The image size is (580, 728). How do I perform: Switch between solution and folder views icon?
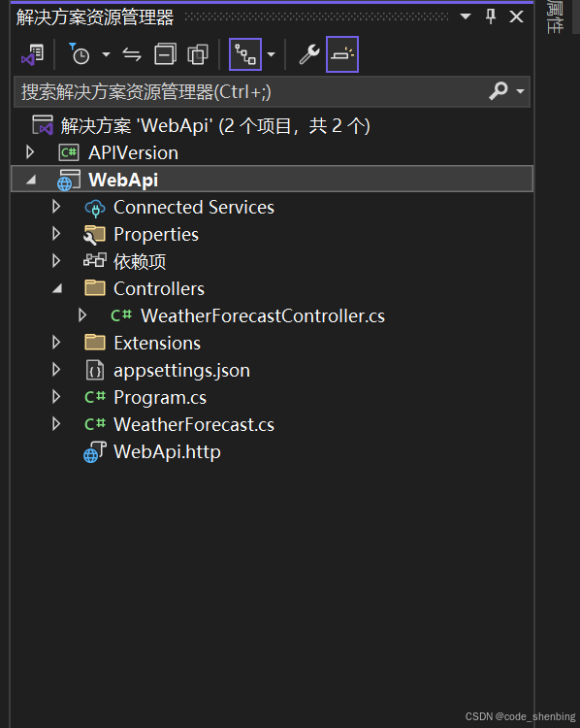click(x=32, y=54)
